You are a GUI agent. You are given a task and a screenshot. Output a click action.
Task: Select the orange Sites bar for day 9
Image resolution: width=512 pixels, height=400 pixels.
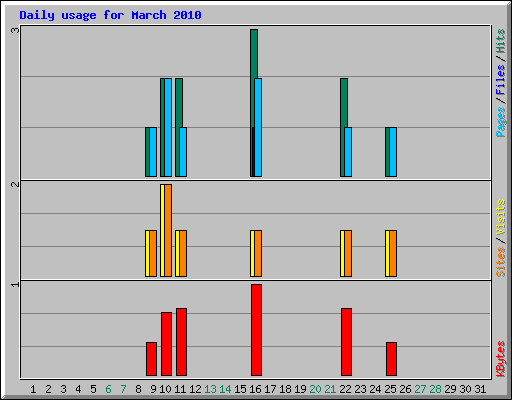pyautogui.click(x=153, y=253)
